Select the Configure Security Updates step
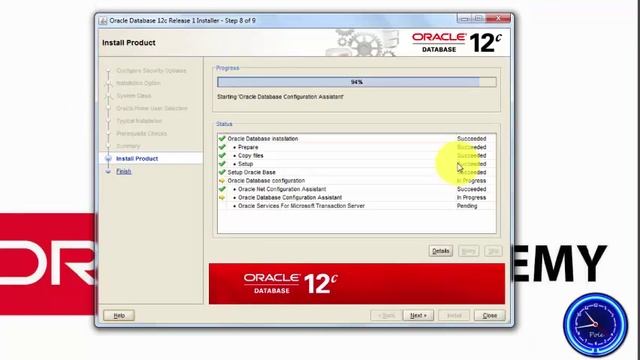Image resolution: width=640 pixels, height=360 pixels. 151,71
